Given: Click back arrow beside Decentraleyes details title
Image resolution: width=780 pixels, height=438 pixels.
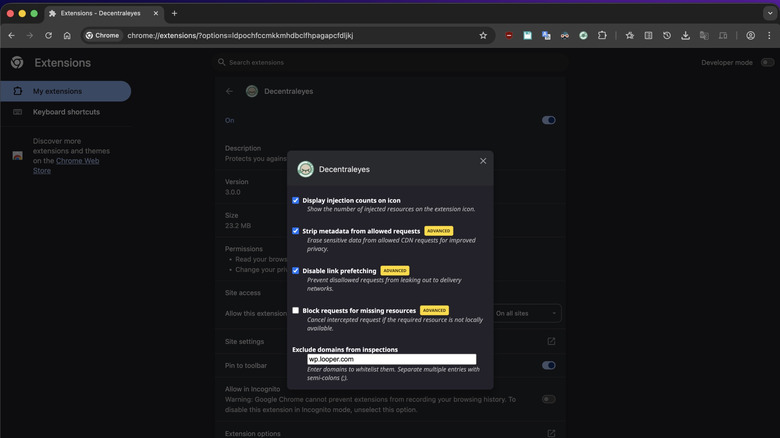Looking at the screenshot, I should (x=229, y=91).
